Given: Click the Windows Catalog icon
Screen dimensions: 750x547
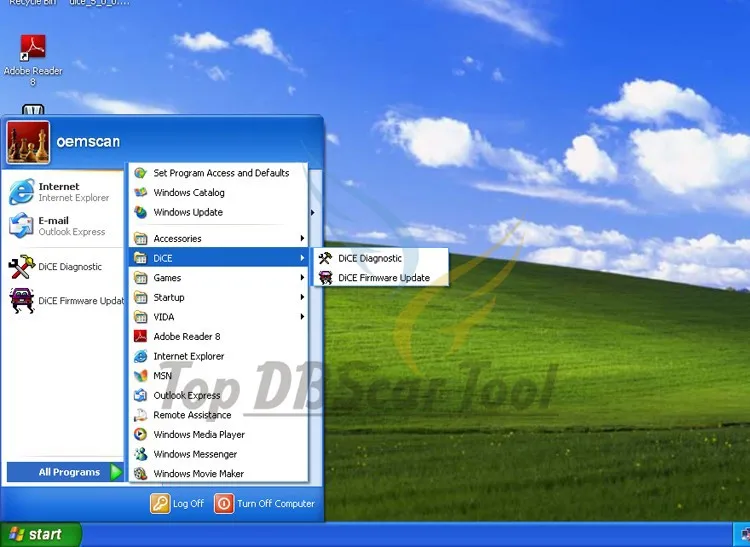Looking at the screenshot, I should (x=140, y=192).
